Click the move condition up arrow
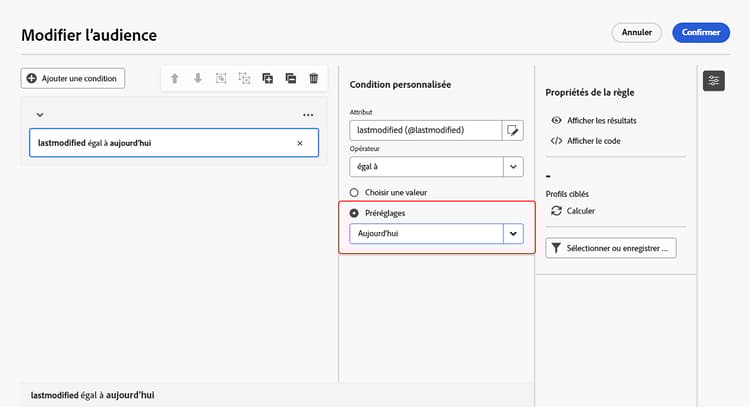The width and height of the screenshot is (750, 407). 175,78
